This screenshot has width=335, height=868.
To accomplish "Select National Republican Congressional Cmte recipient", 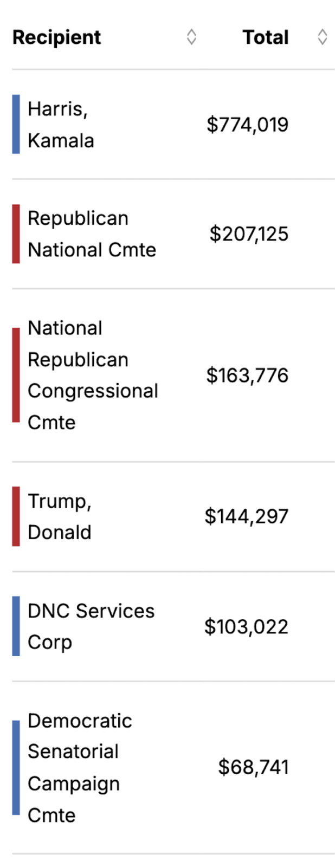I will (93, 375).
